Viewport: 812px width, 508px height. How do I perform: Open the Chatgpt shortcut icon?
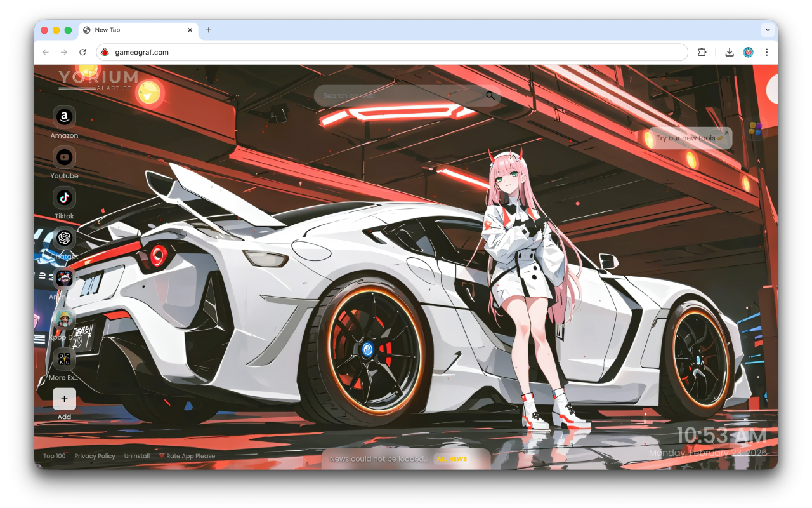click(64, 238)
